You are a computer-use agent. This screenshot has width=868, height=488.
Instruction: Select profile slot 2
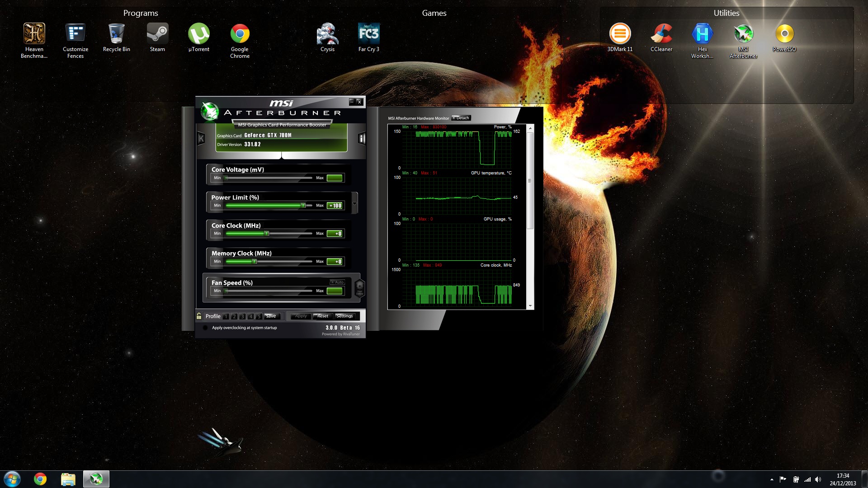click(234, 316)
